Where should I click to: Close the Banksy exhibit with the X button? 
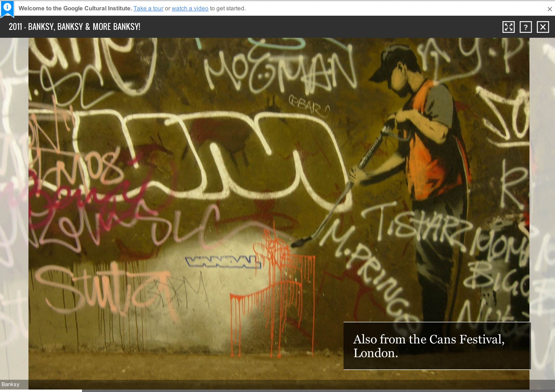point(543,27)
